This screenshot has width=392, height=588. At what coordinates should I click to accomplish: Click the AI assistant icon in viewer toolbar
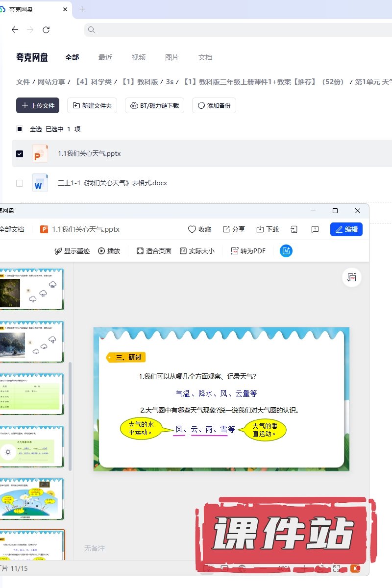(x=286, y=251)
